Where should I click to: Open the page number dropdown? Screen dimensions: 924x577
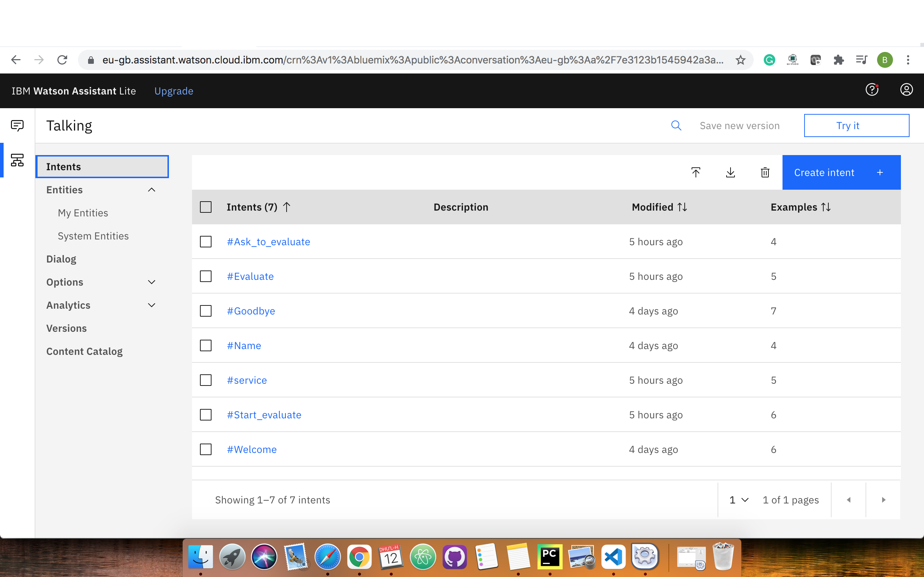pos(738,499)
